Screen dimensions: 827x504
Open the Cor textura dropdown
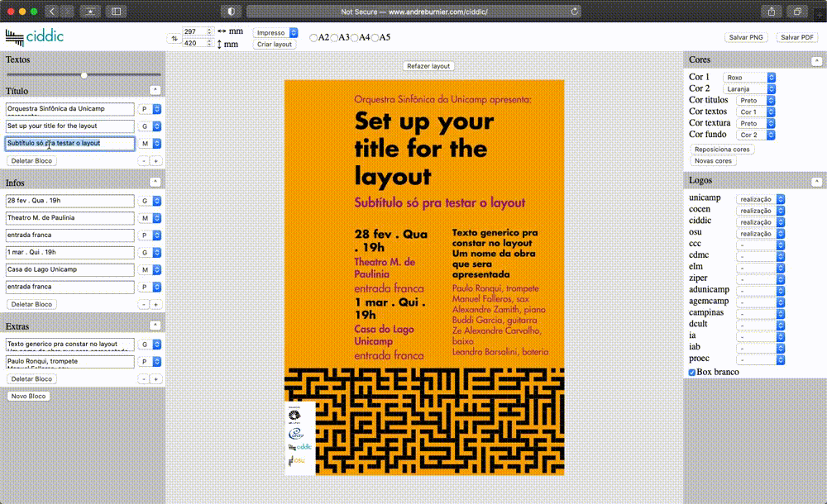[755, 123]
